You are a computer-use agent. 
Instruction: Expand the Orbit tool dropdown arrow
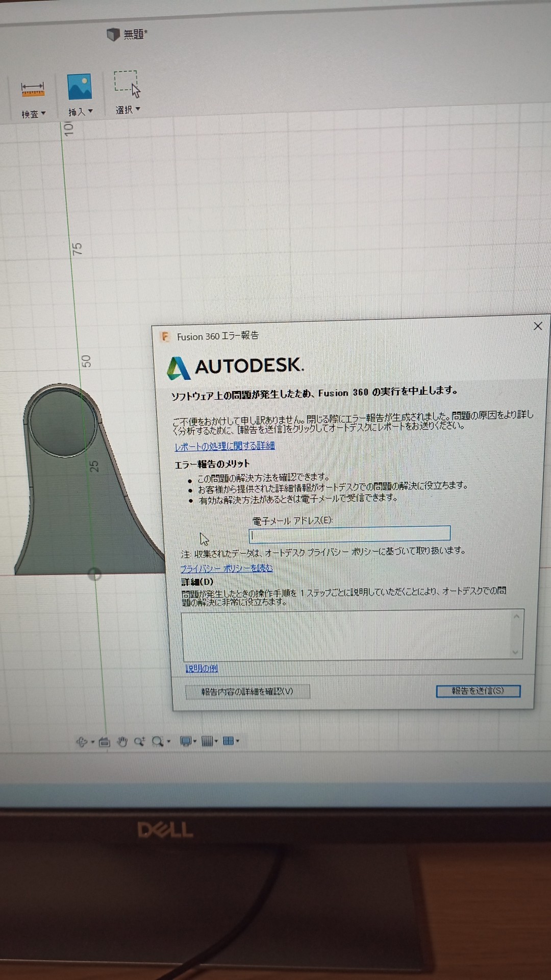pos(93,742)
